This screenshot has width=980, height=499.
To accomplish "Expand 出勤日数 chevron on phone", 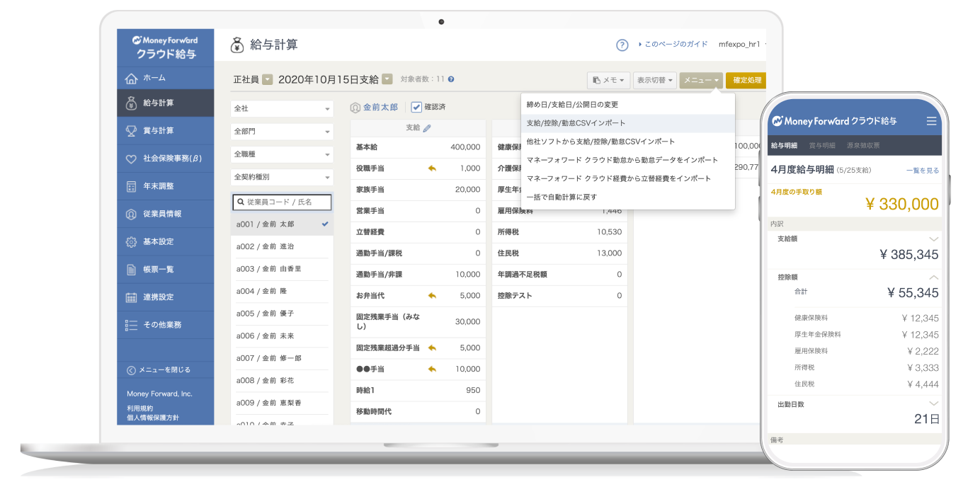I will point(933,404).
